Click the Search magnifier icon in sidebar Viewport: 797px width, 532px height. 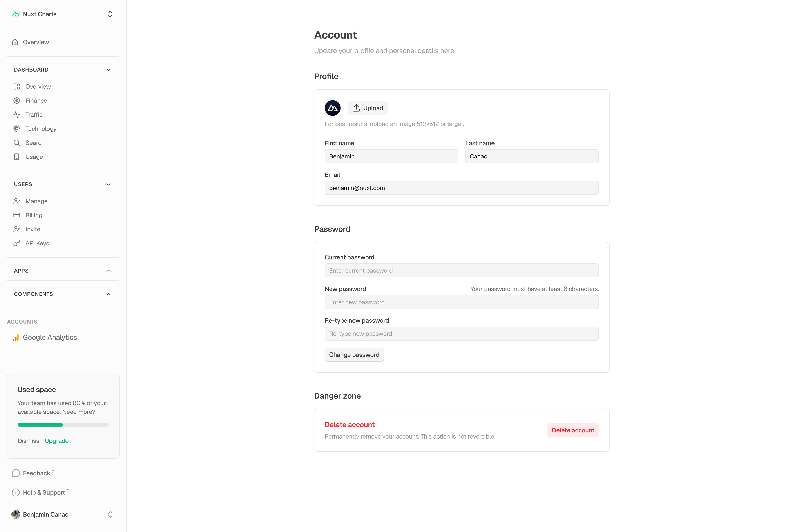[17, 143]
